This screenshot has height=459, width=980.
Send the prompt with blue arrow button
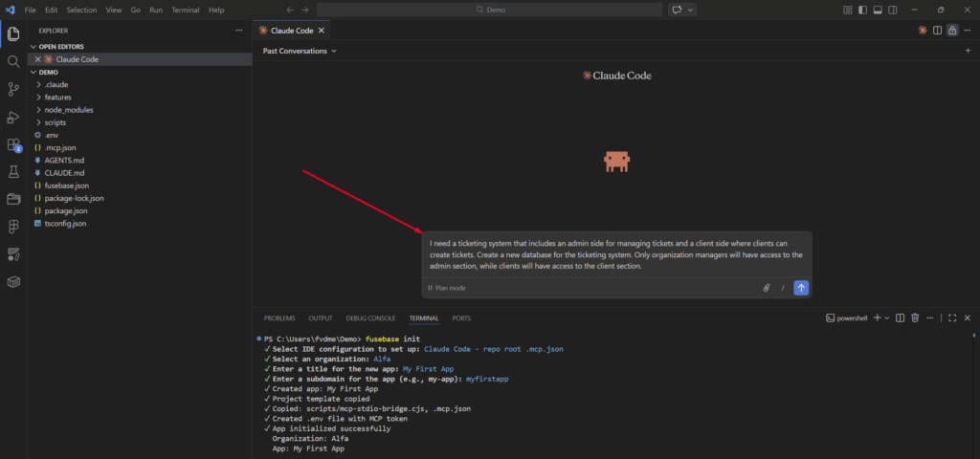(801, 287)
